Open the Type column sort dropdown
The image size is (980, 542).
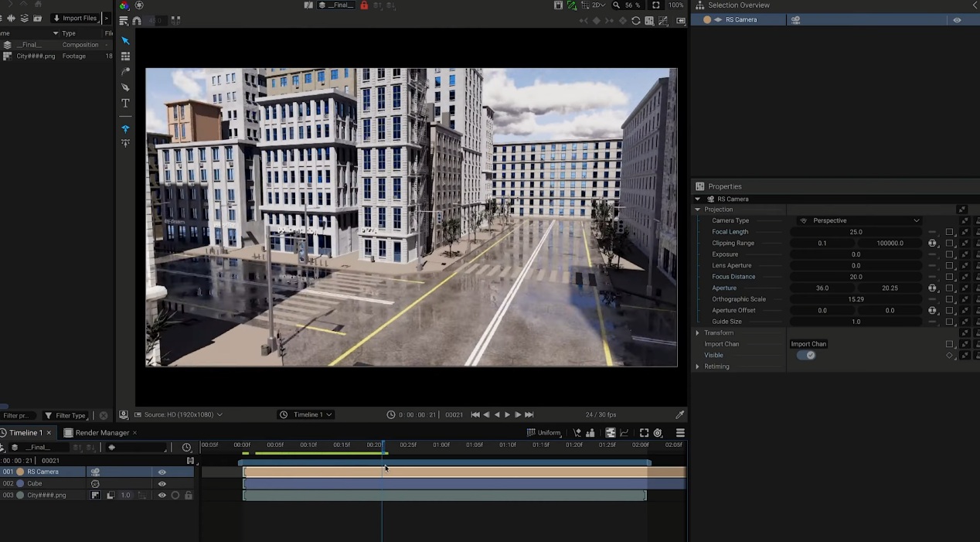click(x=56, y=33)
